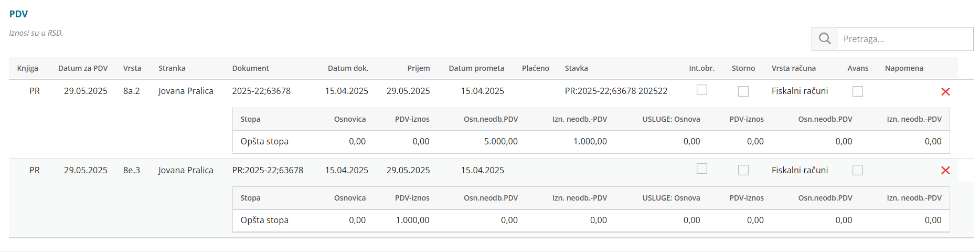Check Avans box in 8e.3 row

tap(858, 170)
